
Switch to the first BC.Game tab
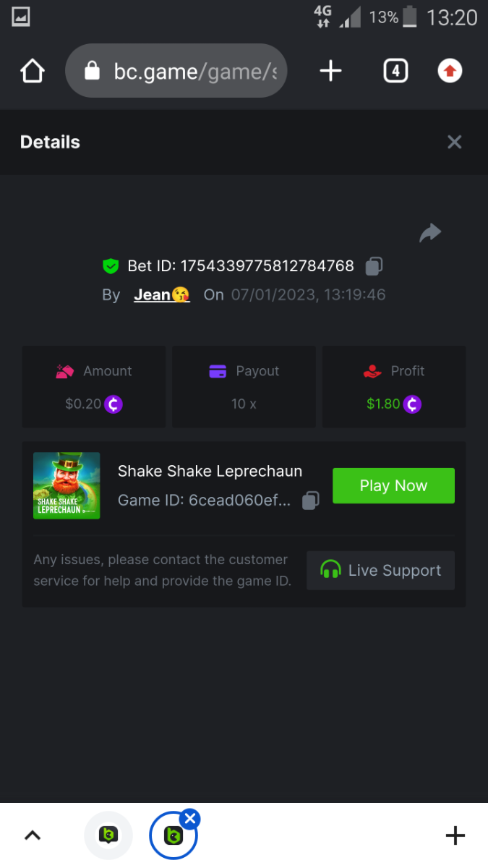pos(108,835)
